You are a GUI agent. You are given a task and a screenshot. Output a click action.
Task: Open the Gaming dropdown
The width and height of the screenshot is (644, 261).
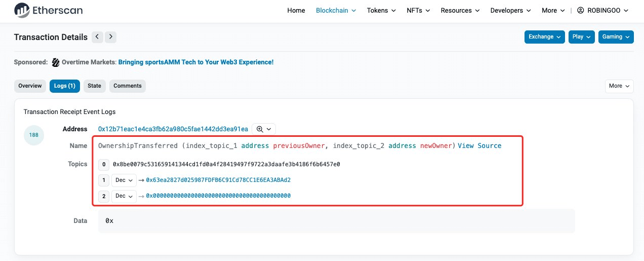[x=616, y=37]
